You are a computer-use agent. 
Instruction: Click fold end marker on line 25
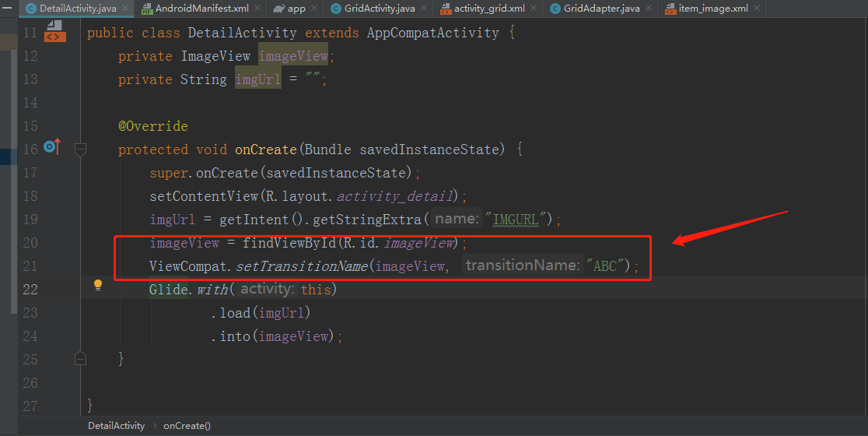click(80, 358)
